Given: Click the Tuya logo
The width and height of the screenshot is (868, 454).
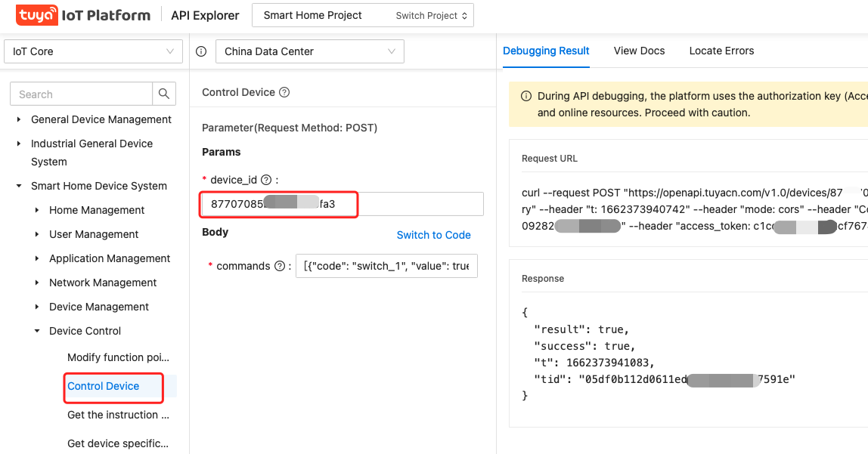Looking at the screenshot, I should [36, 15].
